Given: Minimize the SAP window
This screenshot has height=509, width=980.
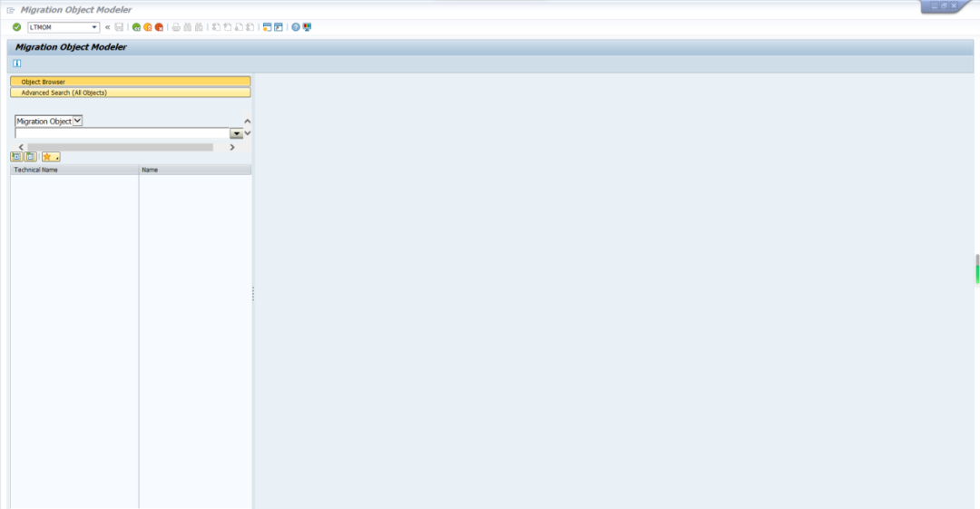Looking at the screenshot, I should point(935,5).
